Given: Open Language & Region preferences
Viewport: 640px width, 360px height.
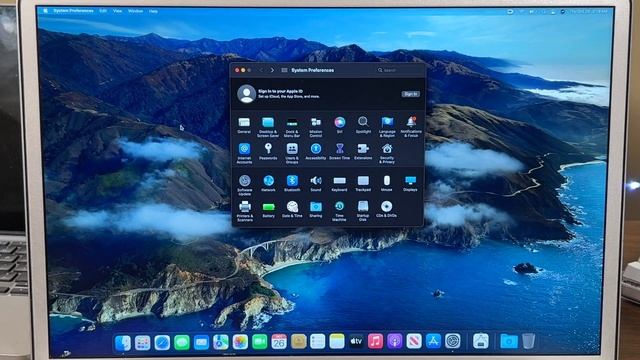Looking at the screenshot, I should (387, 127).
